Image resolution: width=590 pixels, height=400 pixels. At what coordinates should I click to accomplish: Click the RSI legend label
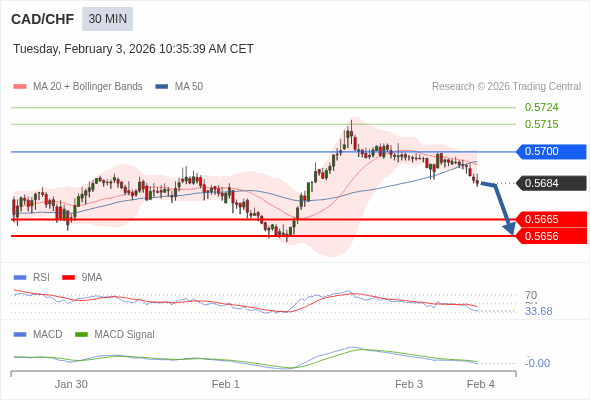pyautogui.click(x=41, y=278)
